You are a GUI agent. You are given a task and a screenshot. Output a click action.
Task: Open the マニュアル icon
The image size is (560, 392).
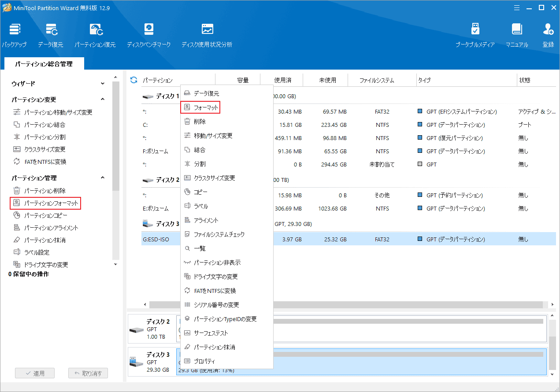click(517, 35)
